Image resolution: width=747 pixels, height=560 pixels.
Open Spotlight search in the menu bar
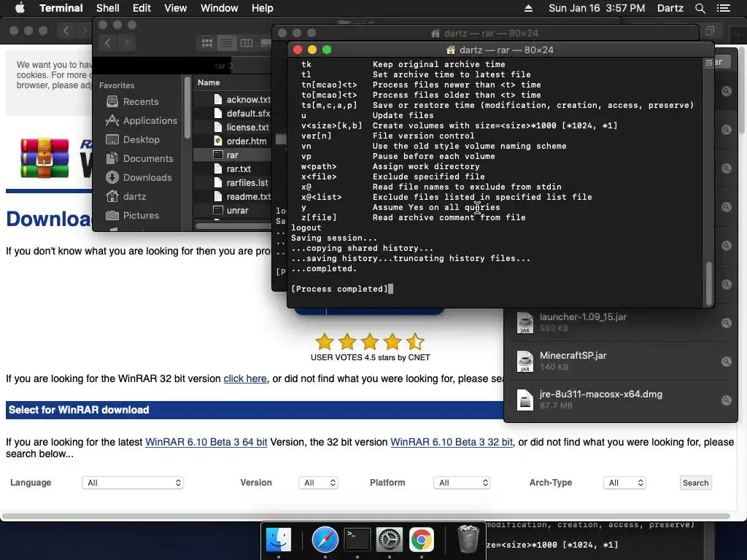700,8
